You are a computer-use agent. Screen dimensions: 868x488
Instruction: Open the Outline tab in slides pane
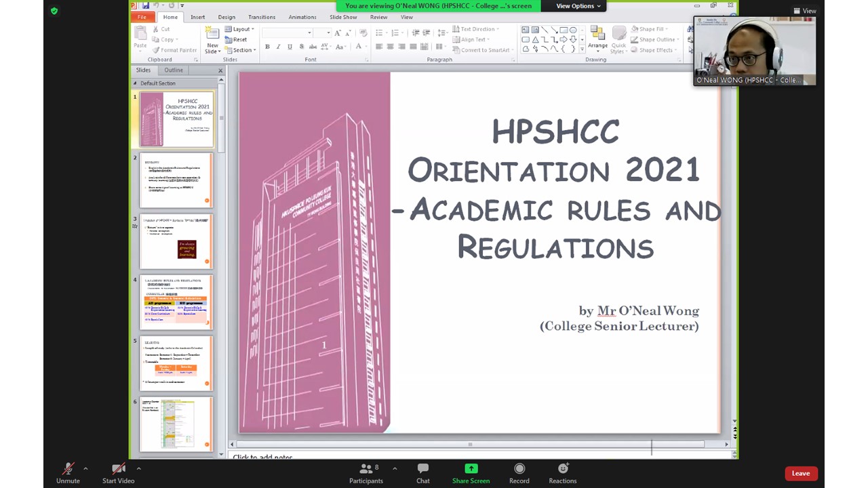(173, 70)
